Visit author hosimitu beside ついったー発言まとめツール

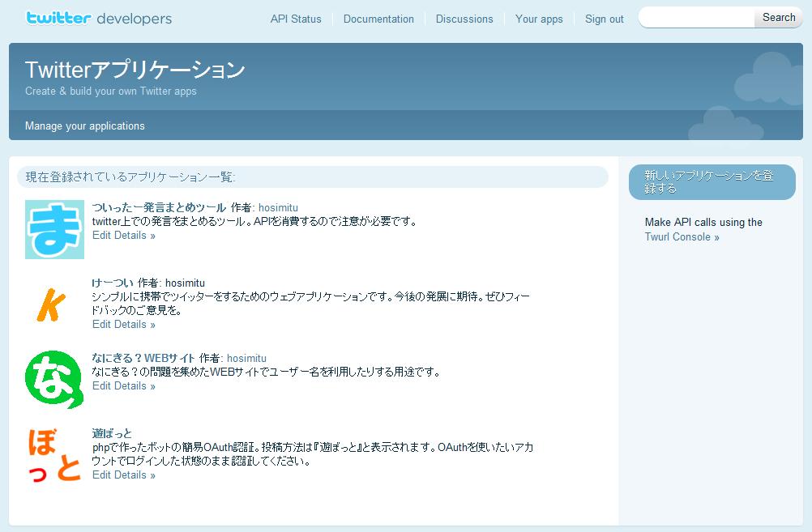(x=278, y=207)
